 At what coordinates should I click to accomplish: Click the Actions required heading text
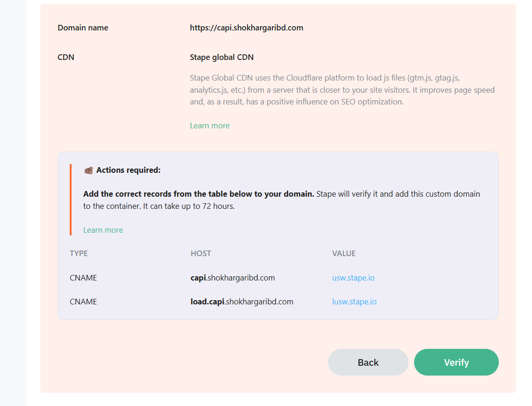click(x=128, y=170)
